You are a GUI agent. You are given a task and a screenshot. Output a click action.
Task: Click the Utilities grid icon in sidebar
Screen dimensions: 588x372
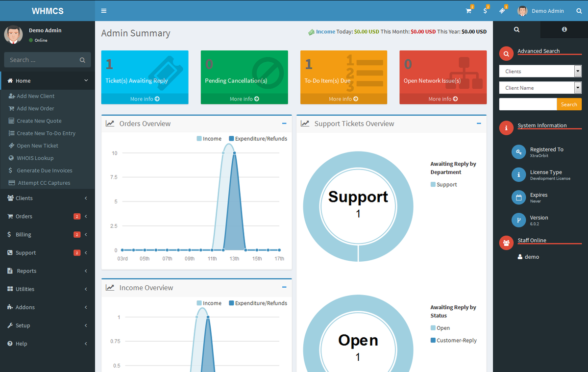click(x=10, y=289)
